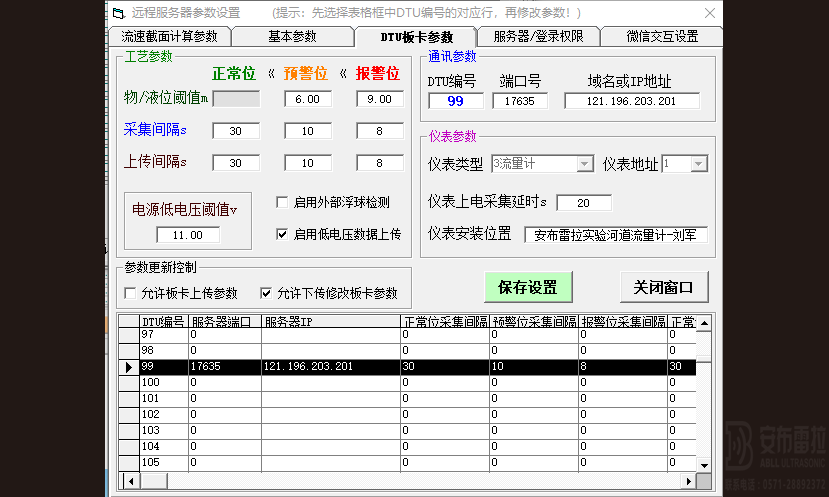Viewport: 829px width, 497px height.
Task: Enable external float ball detection checkbox
Action: coord(282,202)
